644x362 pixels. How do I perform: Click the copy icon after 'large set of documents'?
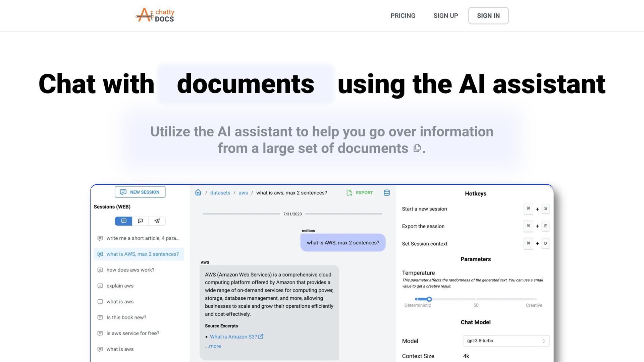coord(417,147)
